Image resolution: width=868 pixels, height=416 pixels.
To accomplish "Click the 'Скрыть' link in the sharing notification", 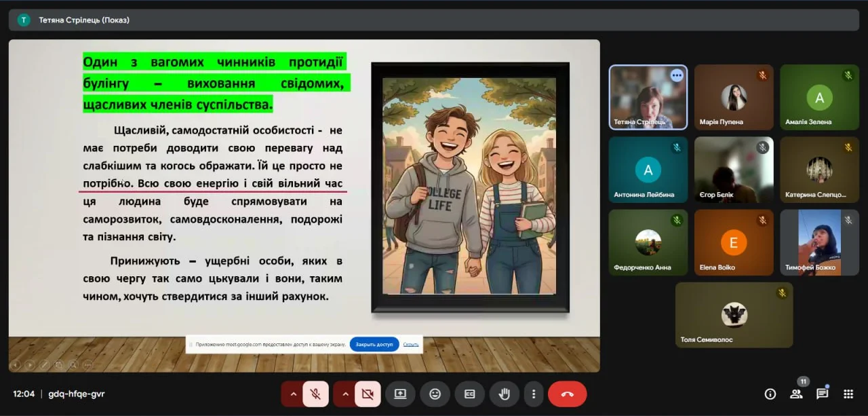I will pos(411,345).
